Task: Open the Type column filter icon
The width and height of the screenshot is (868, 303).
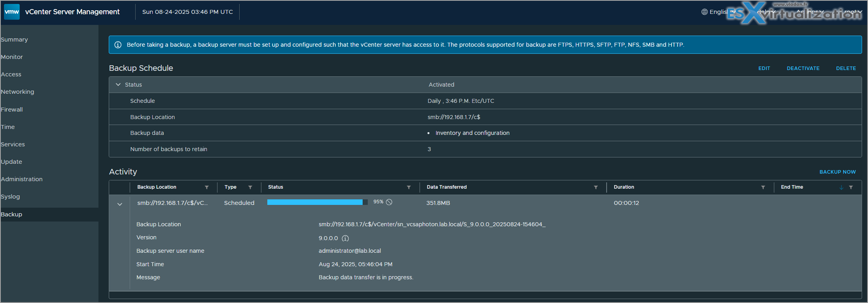Action: pos(250,187)
